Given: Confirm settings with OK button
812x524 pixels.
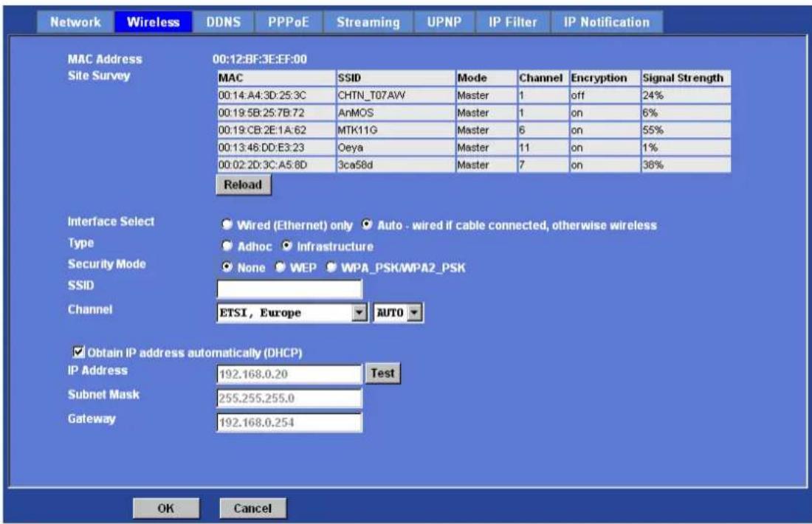Looking at the screenshot, I should click(x=165, y=509).
